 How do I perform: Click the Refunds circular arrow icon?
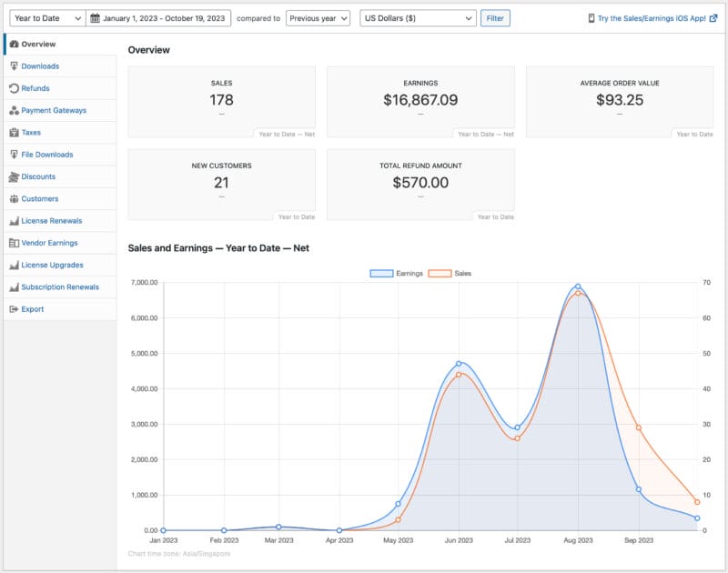tap(14, 88)
